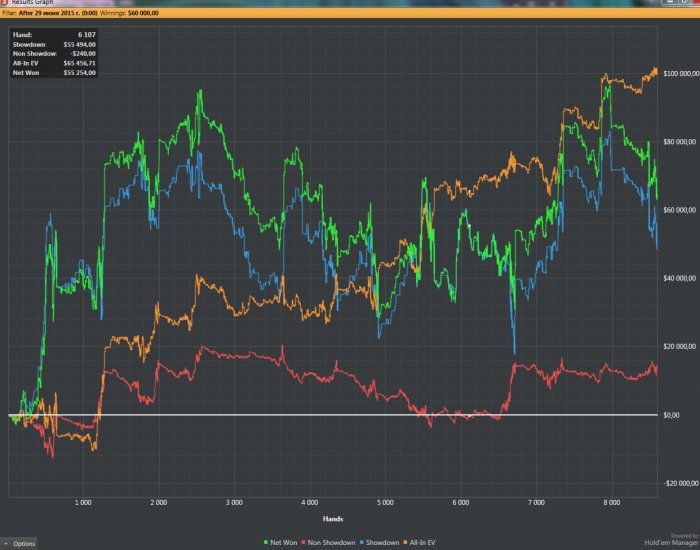Viewport: 700px width, 550px height.
Task: Click the 'Winnings: $60 000,00' filter text
Action: pyautogui.click(x=129, y=13)
